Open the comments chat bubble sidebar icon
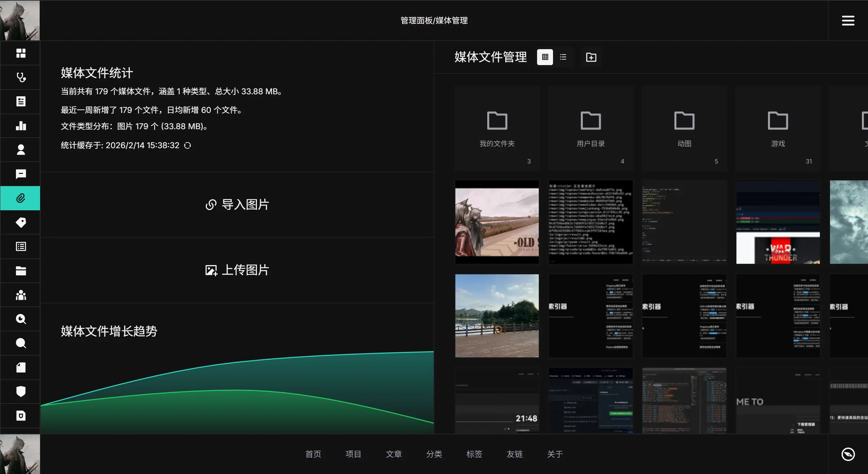The height and width of the screenshot is (474, 868). 21,174
